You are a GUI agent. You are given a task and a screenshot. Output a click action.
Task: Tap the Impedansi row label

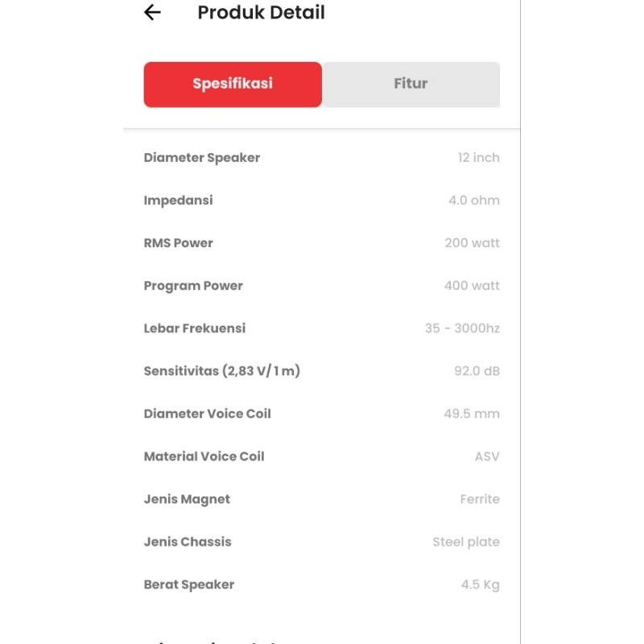179,200
